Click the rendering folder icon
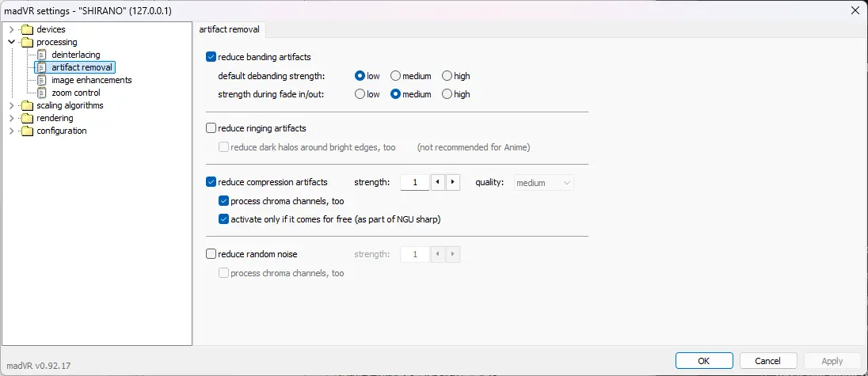 tap(28, 118)
